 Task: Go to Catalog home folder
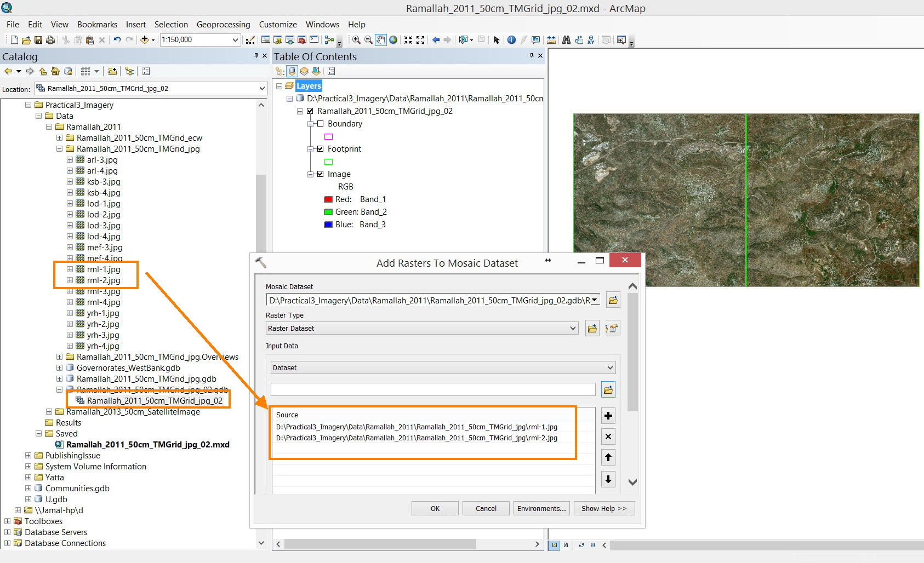point(55,71)
